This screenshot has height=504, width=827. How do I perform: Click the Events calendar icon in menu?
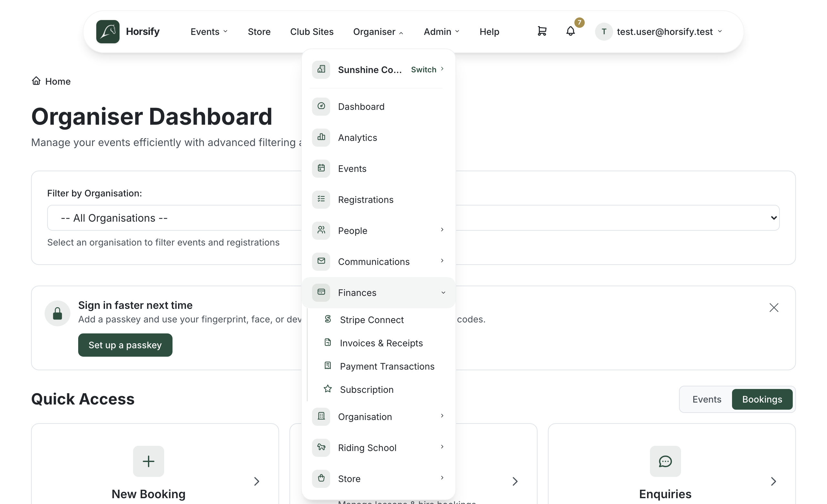321,168
